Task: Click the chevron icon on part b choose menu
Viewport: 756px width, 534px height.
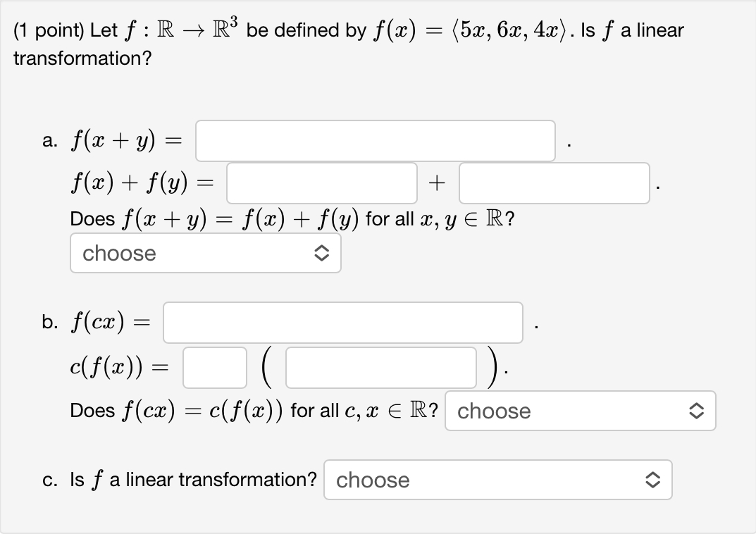Action: pos(696,411)
